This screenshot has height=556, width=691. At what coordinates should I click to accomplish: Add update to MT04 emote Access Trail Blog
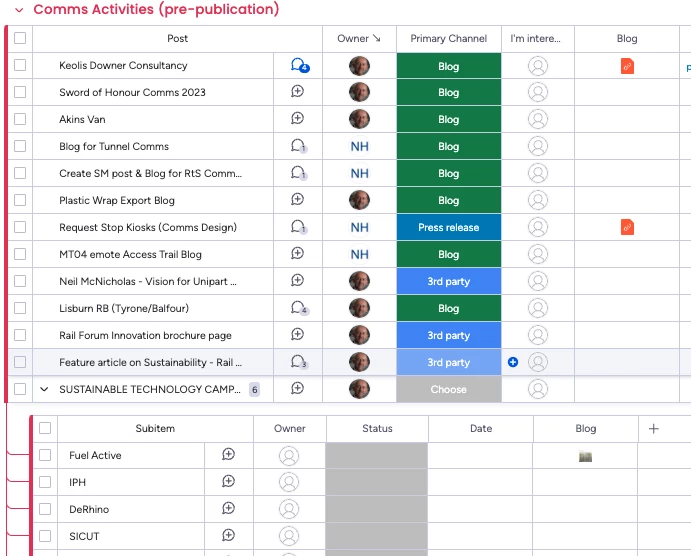pyautogui.click(x=297, y=253)
